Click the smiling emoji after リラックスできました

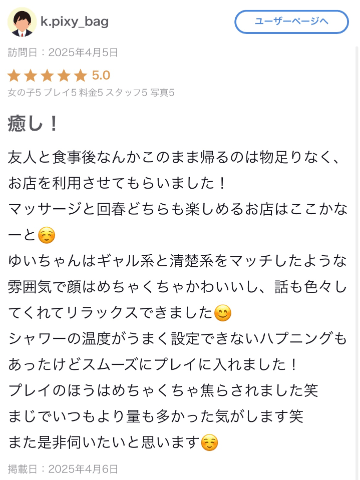pos(222,313)
